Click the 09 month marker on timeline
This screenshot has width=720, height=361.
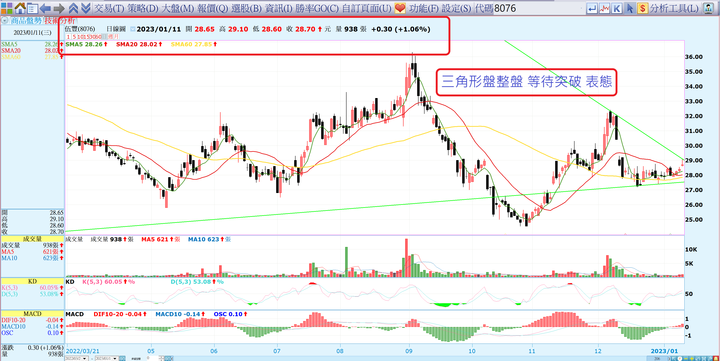pos(409,350)
